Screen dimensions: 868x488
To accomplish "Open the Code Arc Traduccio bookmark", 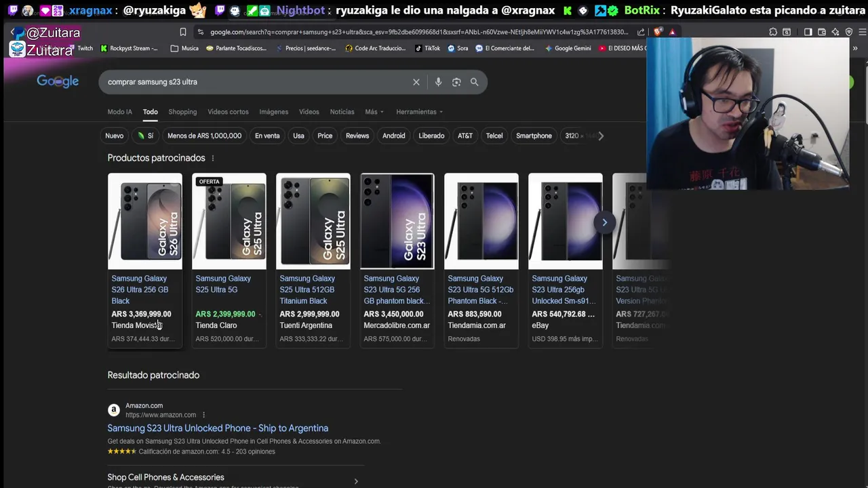I will [x=375, y=48].
